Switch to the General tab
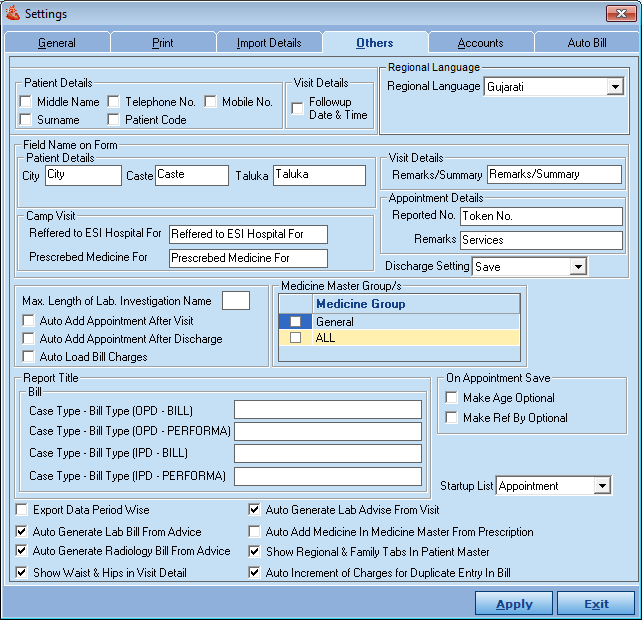Viewport: 642px width, 620px height. point(57,43)
